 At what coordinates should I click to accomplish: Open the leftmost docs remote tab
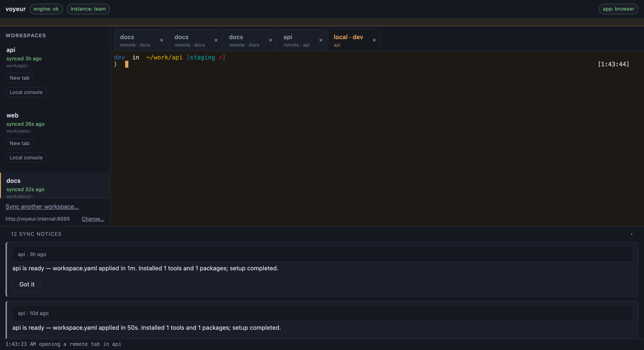click(141, 40)
